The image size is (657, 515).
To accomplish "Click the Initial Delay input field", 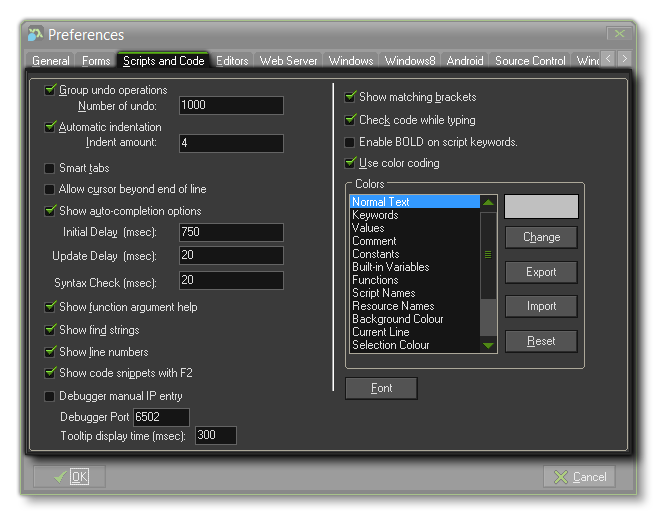I will (x=231, y=233).
